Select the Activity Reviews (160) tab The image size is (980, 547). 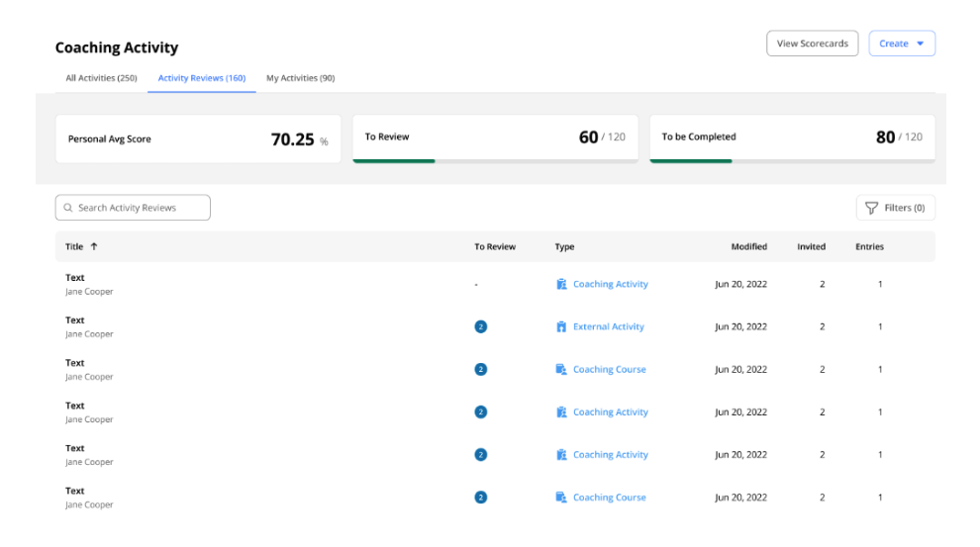202,78
